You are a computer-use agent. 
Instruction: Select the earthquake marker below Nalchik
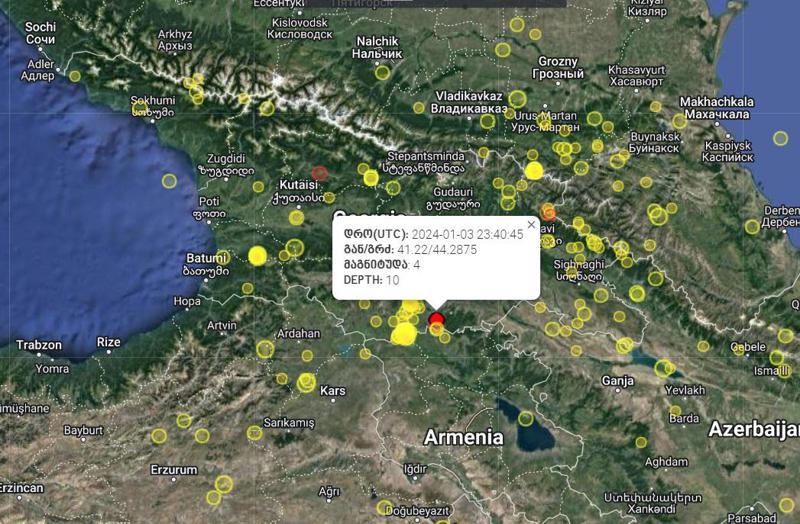point(382,72)
